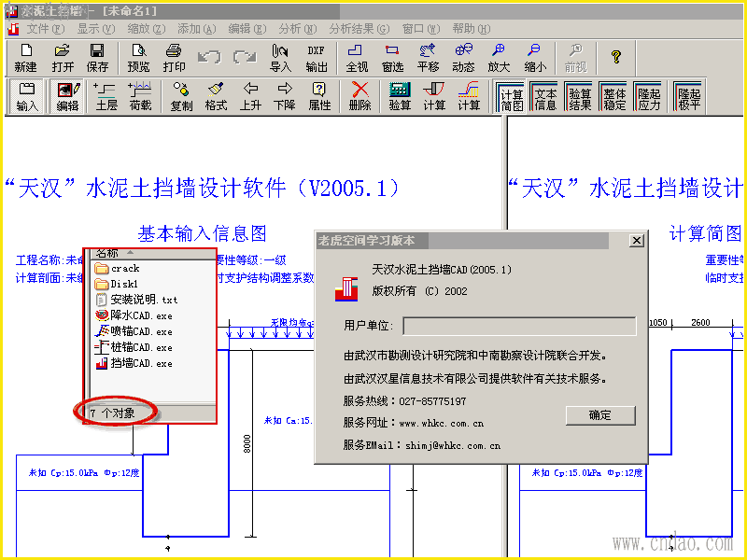Select the 平移 pan tool

[428, 58]
